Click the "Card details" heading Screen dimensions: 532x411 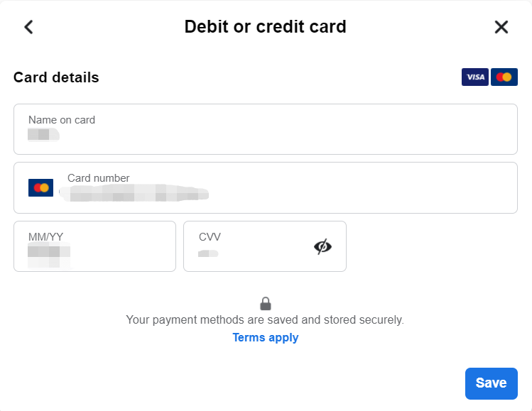pos(56,77)
